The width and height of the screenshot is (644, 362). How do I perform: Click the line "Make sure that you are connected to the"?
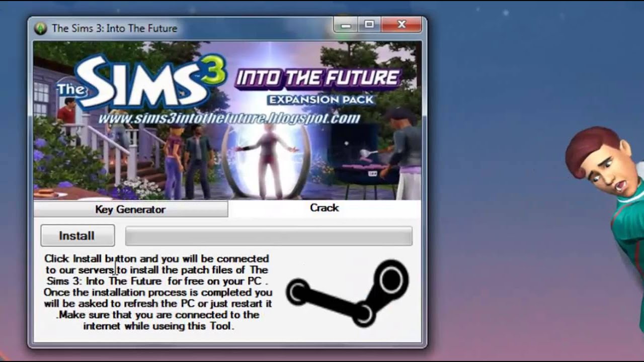coord(158,315)
